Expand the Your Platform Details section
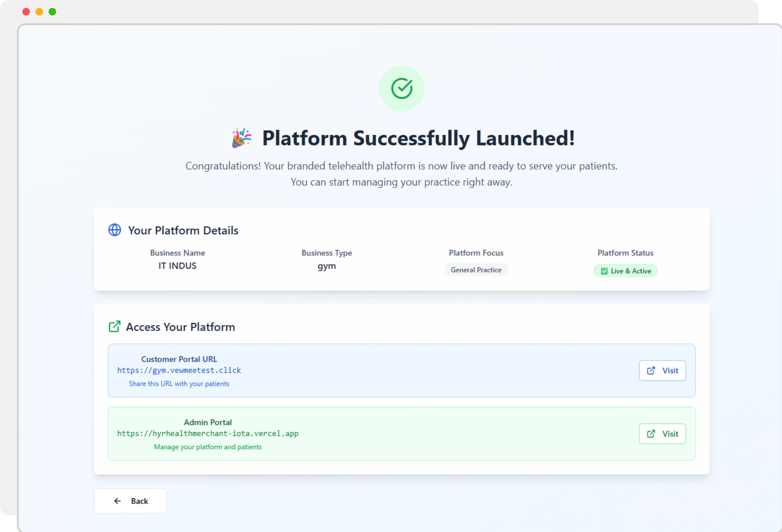Viewport: 782px width, 532px height. pos(183,230)
